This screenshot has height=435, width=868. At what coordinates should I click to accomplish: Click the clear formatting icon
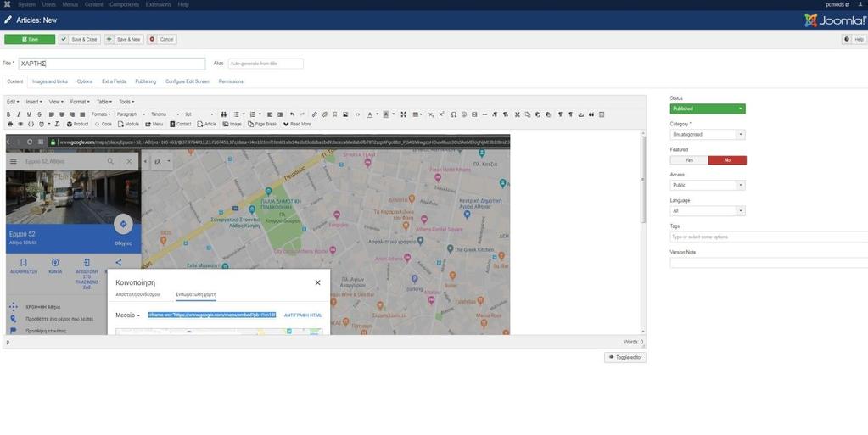[57, 124]
